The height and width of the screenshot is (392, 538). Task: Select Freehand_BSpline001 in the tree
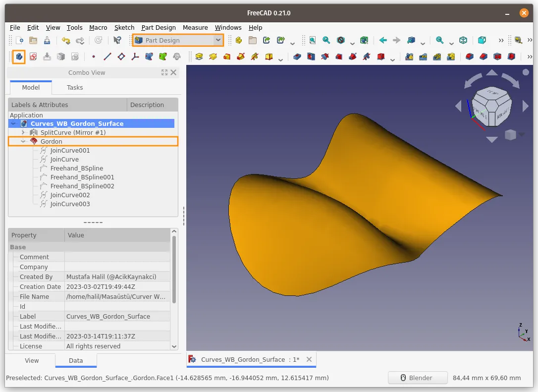[x=82, y=177]
